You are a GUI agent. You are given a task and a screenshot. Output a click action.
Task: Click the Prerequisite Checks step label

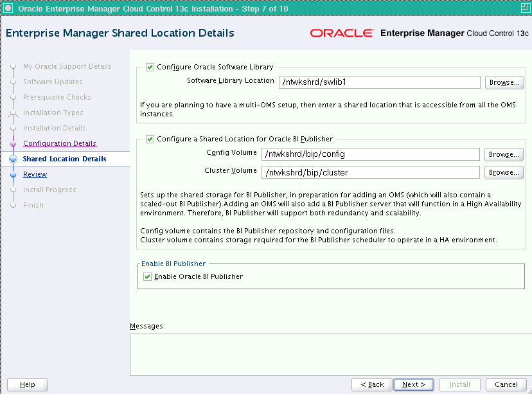point(57,97)
